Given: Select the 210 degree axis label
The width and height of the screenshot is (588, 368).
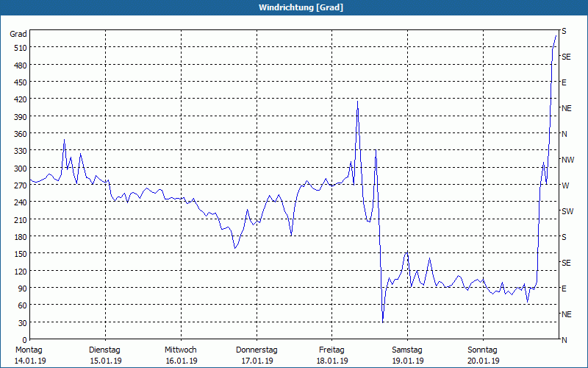Looking at the screenshot, I should [x=21, y=219].
